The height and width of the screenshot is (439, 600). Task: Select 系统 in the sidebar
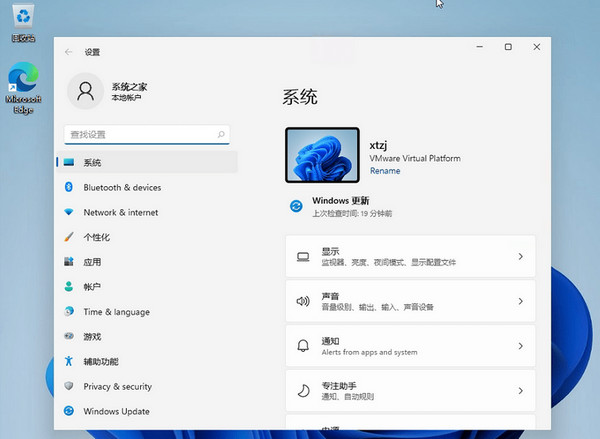(147, 162)
